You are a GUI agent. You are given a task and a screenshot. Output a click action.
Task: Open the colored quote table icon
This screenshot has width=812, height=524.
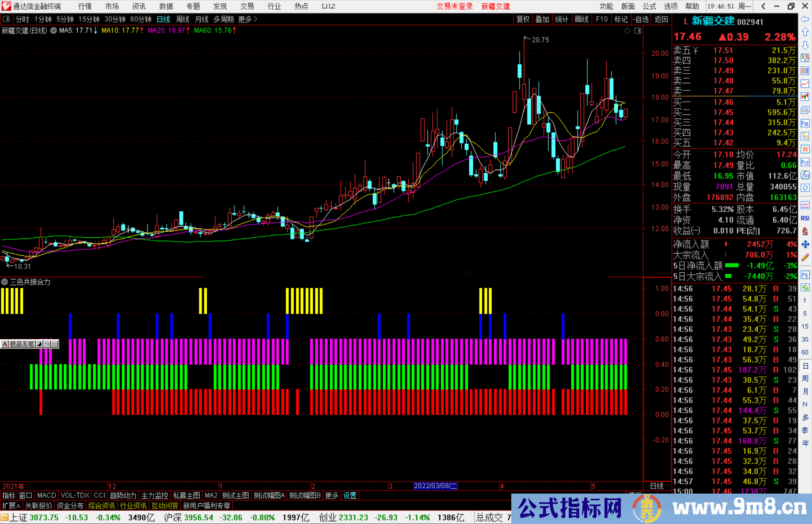pyautogui.click(x=805, y=71)
